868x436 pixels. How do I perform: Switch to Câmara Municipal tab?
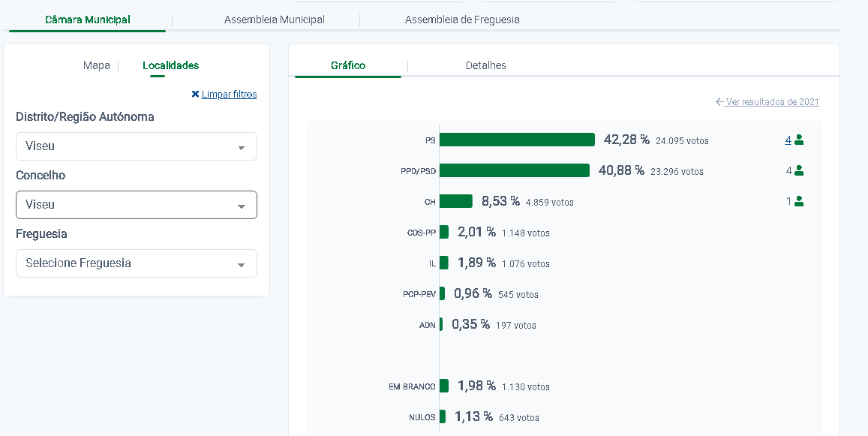(x=87, y=20)
